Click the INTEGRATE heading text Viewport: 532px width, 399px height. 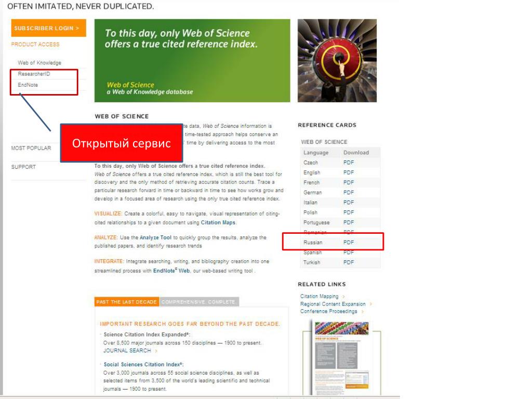coord(109,261)
